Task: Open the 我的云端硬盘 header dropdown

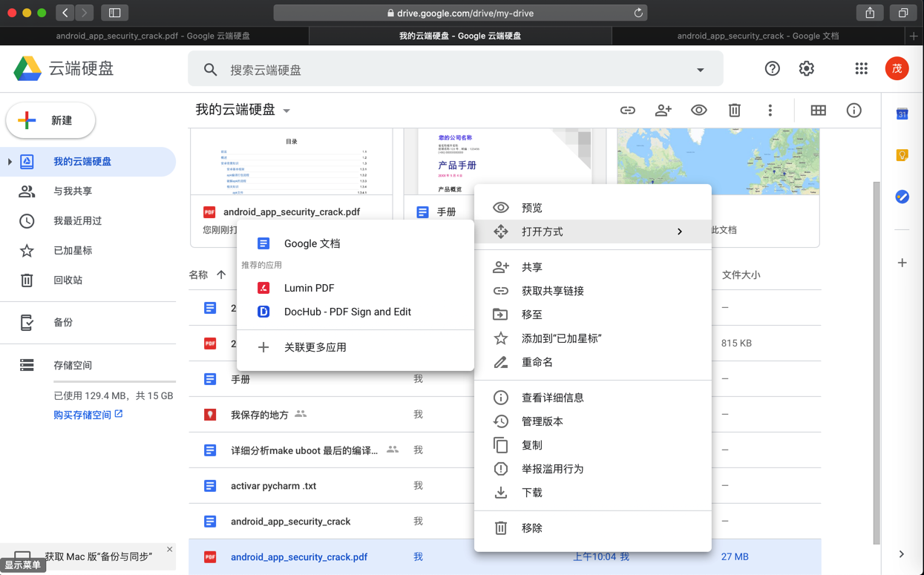Action: pos(286,111)
